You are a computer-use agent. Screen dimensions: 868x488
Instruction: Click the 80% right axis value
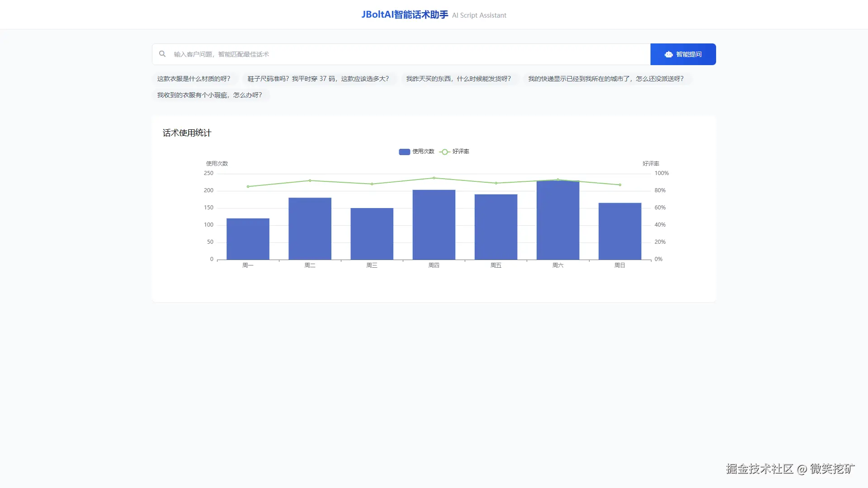point(660,190)
